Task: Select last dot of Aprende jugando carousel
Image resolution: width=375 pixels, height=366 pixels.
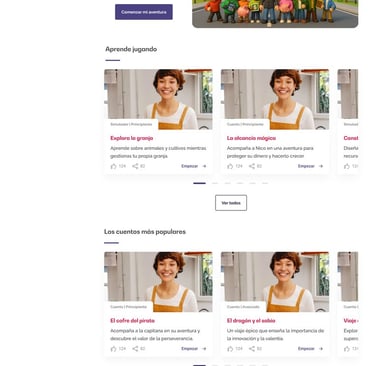Action: [265, 183]
